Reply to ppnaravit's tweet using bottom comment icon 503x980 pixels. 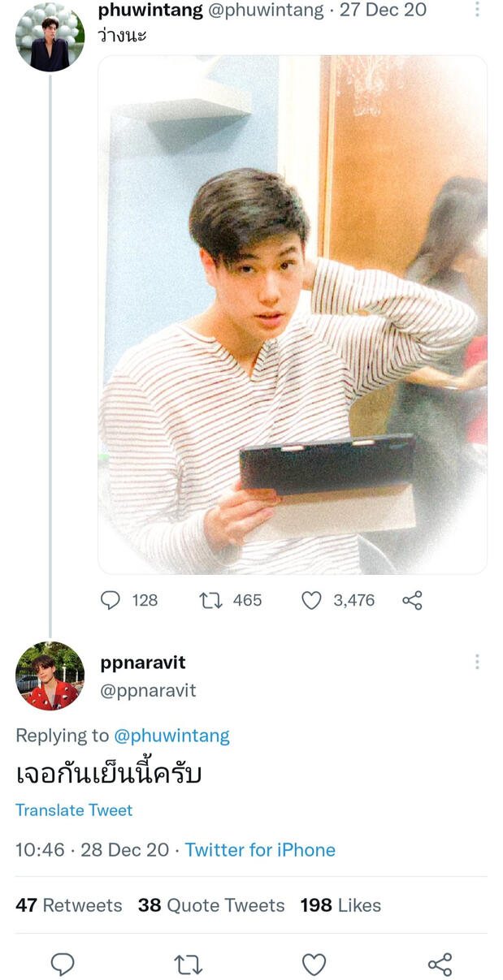click(x=63, y=964)
